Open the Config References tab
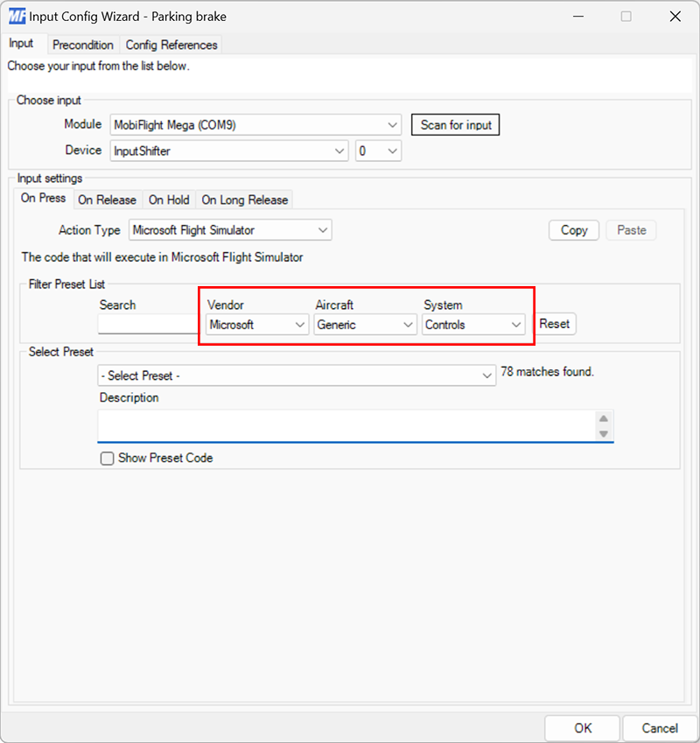The height and width of the screenshot is (743, 700). pos(171,45)
